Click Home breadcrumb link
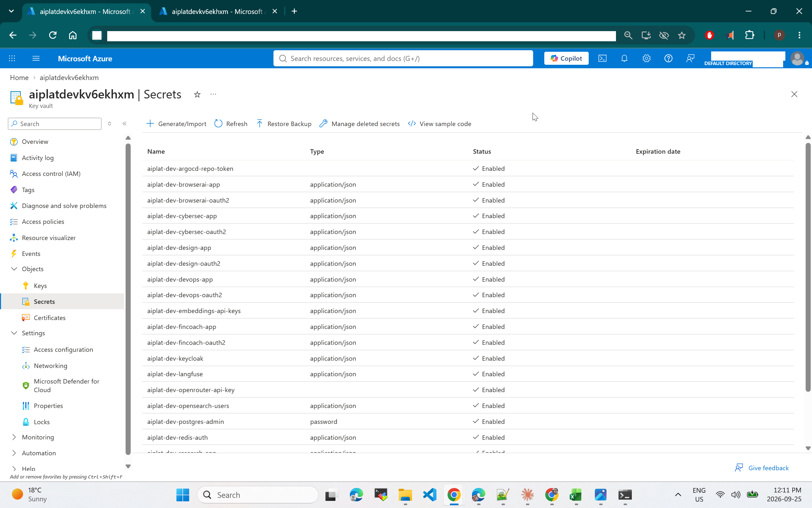 [19, 77]
